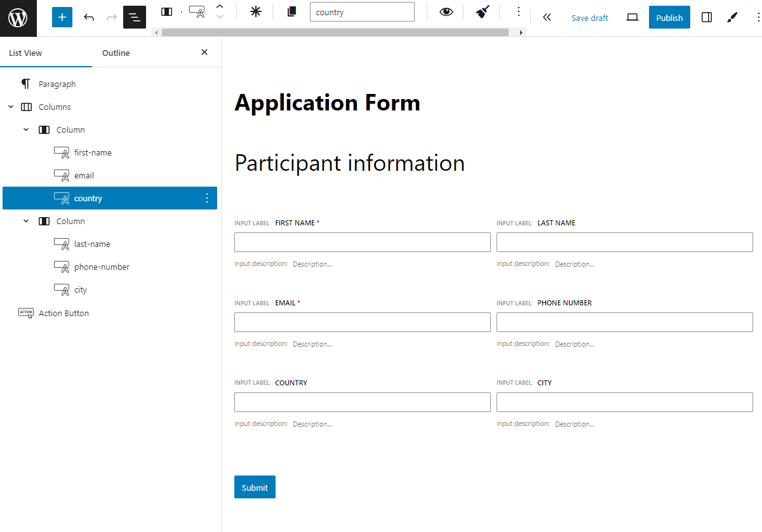762x532 pixels.
Task: Click the copy/duplicate block icon in the toolbar
Action: pyautogui.click(x=291, y=11)
